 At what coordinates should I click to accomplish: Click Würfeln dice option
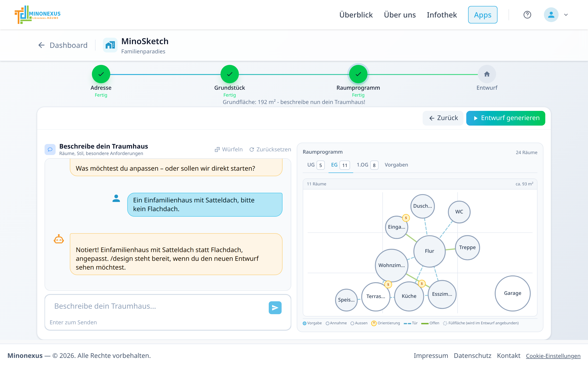pyautogui.click(x=229, y=149)
